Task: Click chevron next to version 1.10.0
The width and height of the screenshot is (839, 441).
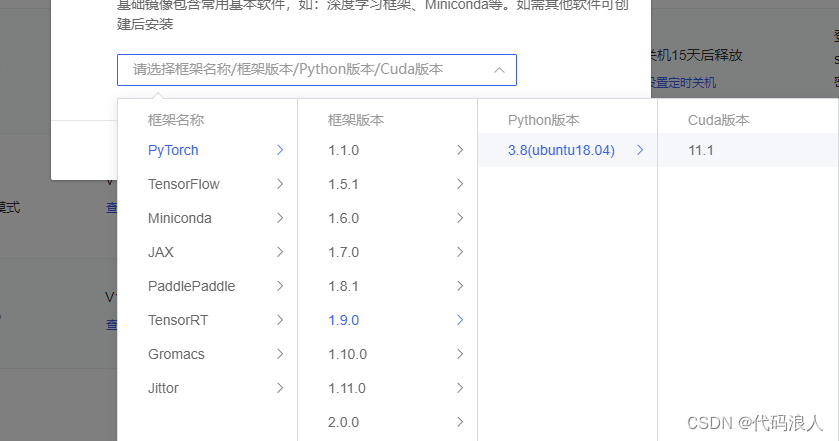Action: 460,354
